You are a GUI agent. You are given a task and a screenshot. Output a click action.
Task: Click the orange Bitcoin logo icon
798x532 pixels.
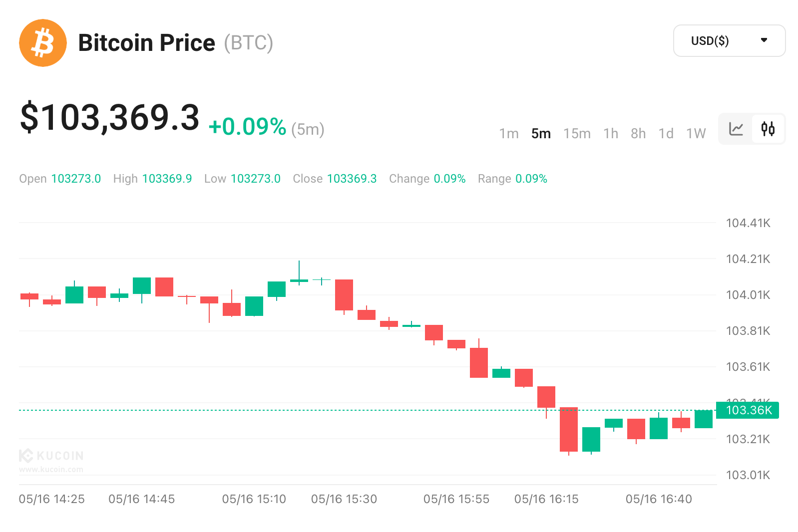click(x=43, y=43)
